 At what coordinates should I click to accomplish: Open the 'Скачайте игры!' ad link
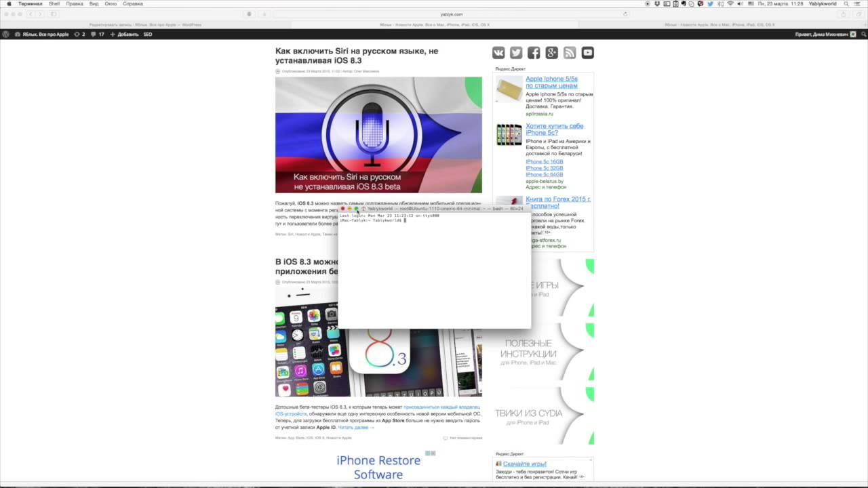point(525,464)
